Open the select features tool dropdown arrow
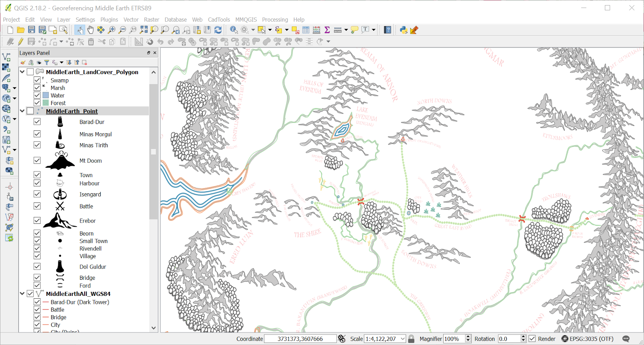 click(270, 30)
